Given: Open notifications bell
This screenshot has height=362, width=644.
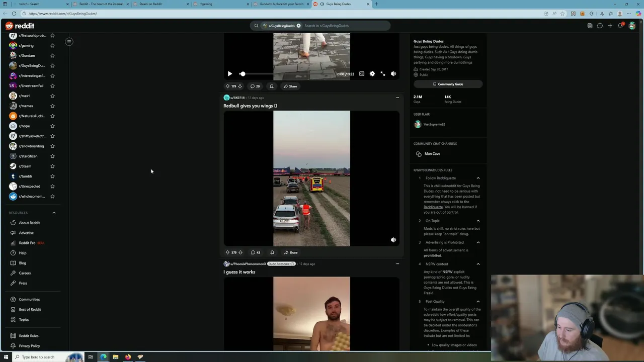Looking at the screenshot, I should pos(620,26).
